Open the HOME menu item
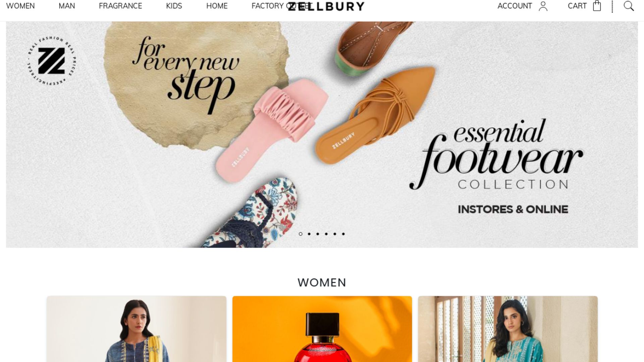 217,6
